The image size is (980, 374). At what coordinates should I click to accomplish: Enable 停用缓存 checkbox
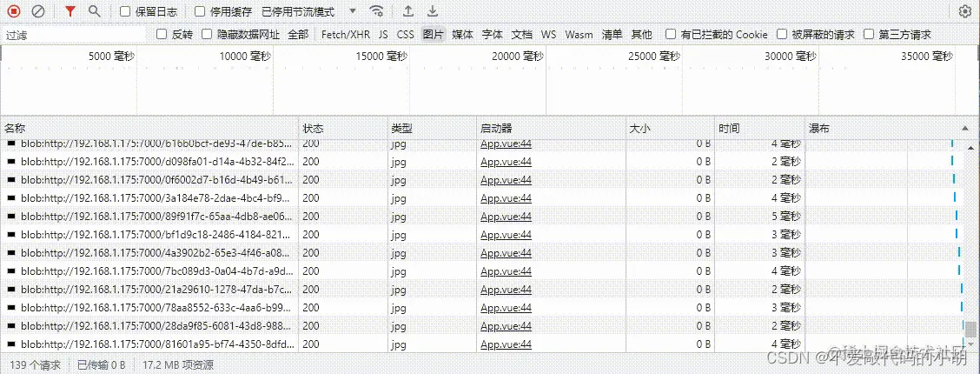point(200,11)
